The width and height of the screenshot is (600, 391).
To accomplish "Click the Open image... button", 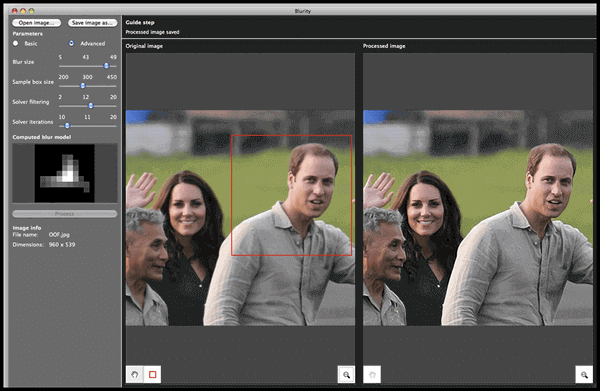I will click(x=36, y=23).
